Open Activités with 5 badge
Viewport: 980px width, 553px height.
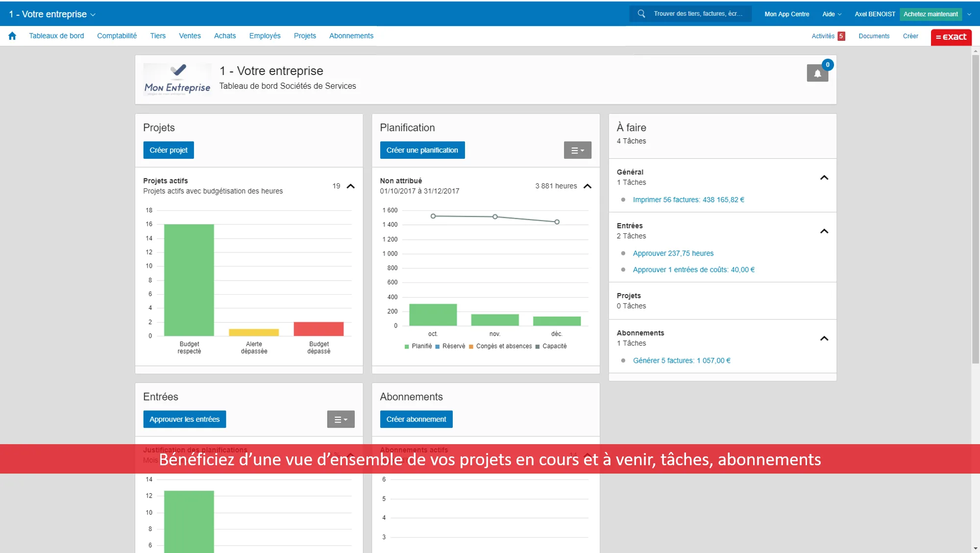click(x=828, y=36)
